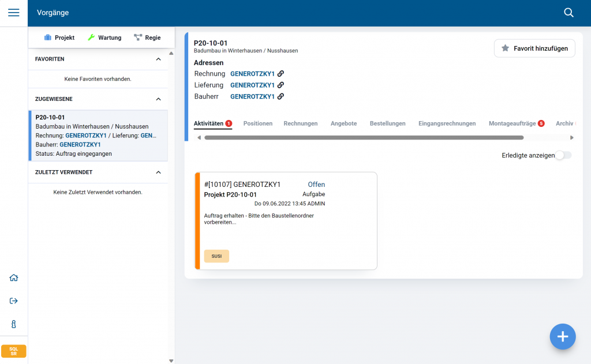Switch to the Positionen tab
591x364 pixels.
point(257,123)
